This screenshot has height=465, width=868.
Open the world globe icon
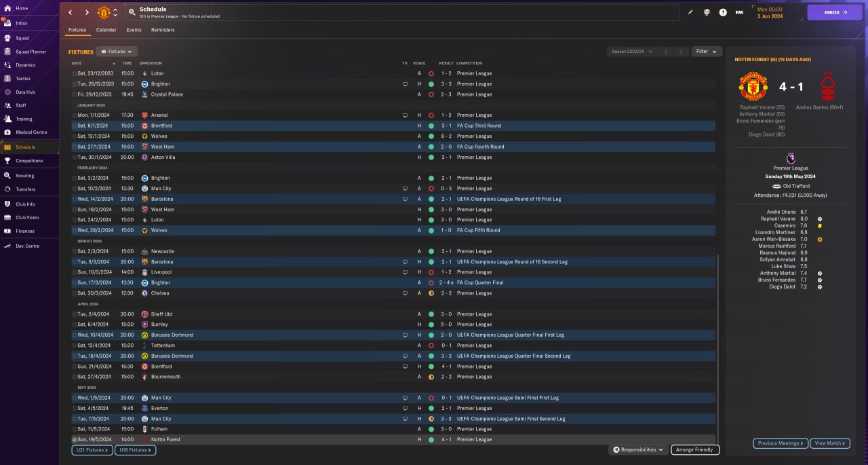coord(707,12)
